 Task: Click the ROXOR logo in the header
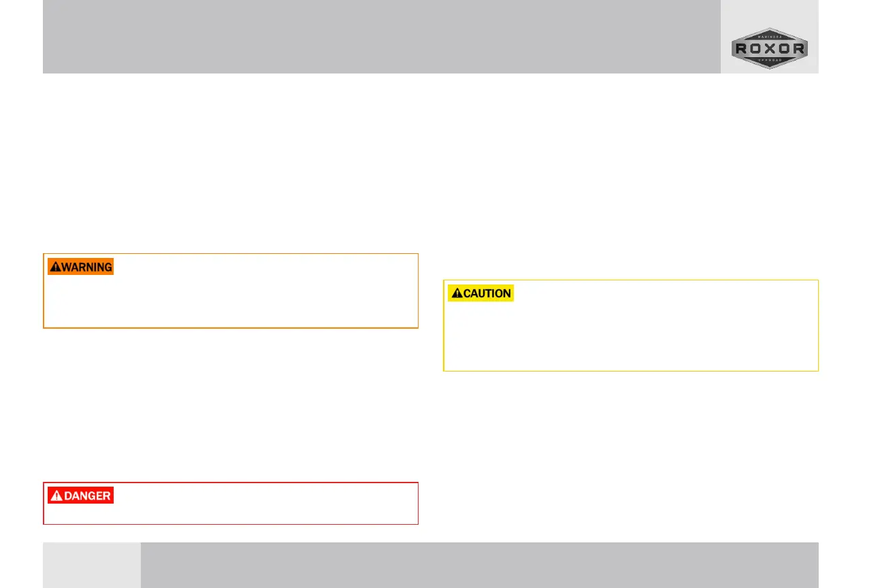769,48
